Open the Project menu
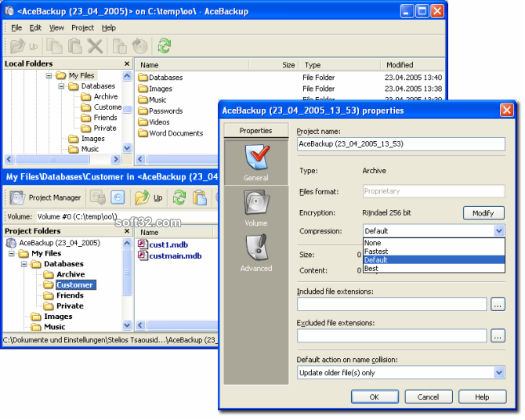This screenshot has width=525, height=420. (x=82, y=27)
